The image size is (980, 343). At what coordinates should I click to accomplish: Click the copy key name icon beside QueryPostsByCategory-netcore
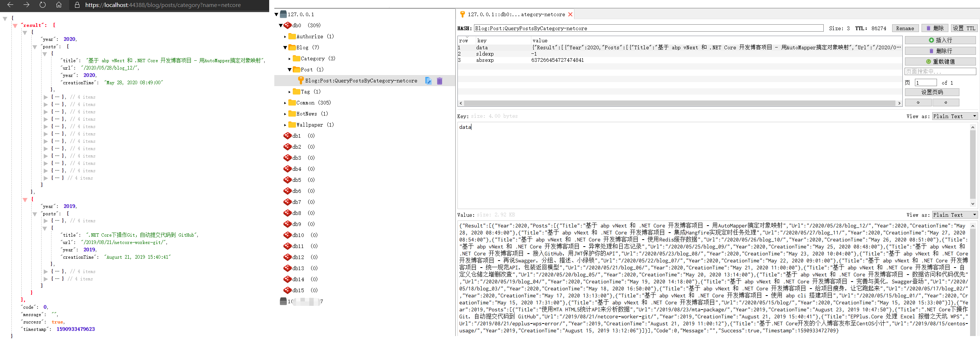pos(428,81)
